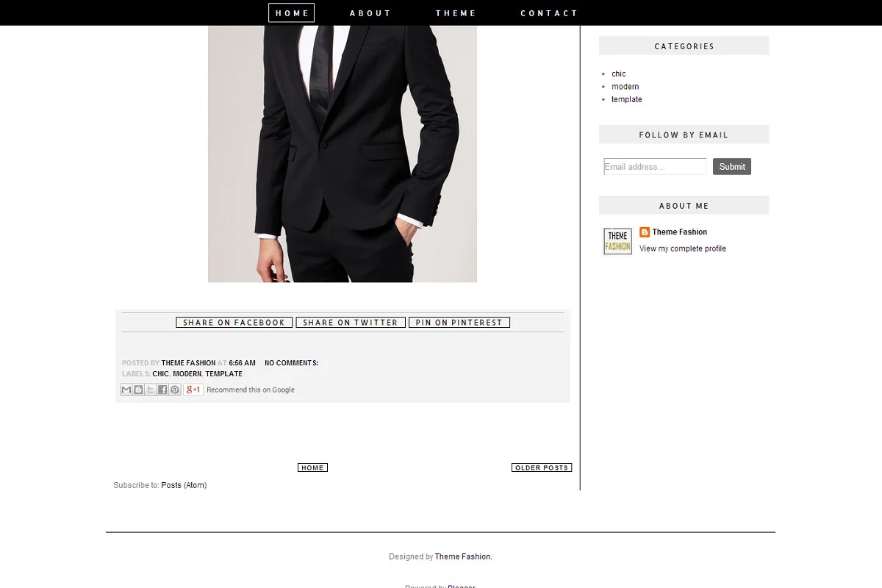Open the Theme Fashion profile thumbnail
882x588 pixels.
pyautogui.click(x=617, y=241)
